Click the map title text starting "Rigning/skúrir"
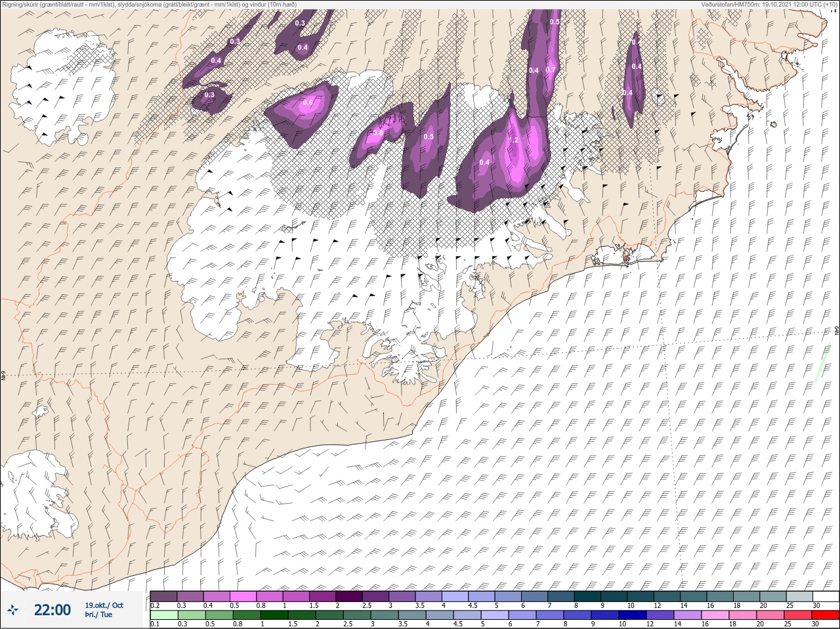 [150, 5]
